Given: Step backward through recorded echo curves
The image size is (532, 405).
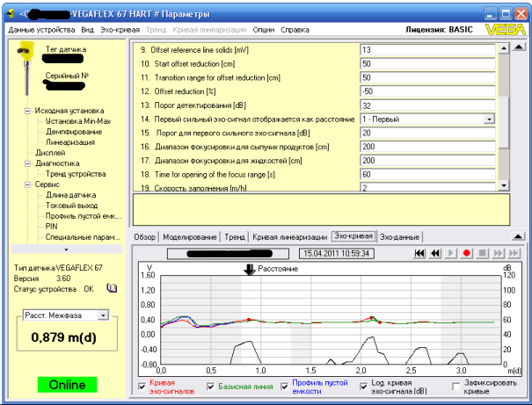Looking at the screenshot, I should [x=435, y=253].
